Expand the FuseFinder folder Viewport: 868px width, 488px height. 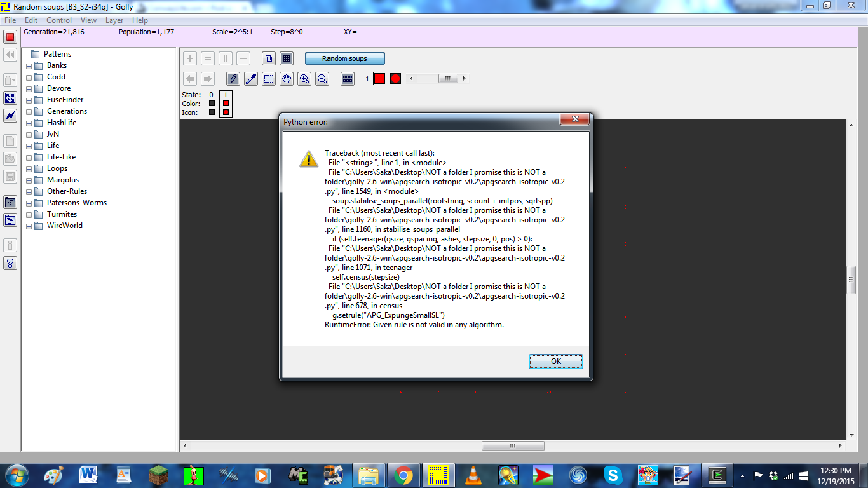pyautogui.click(x=29, y=100)
